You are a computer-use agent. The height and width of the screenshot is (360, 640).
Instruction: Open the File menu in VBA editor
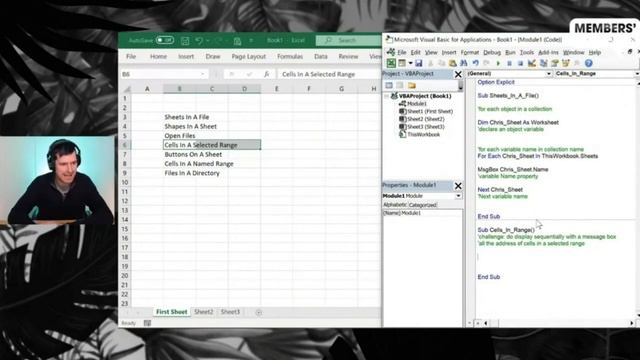(x=402, y=52)
